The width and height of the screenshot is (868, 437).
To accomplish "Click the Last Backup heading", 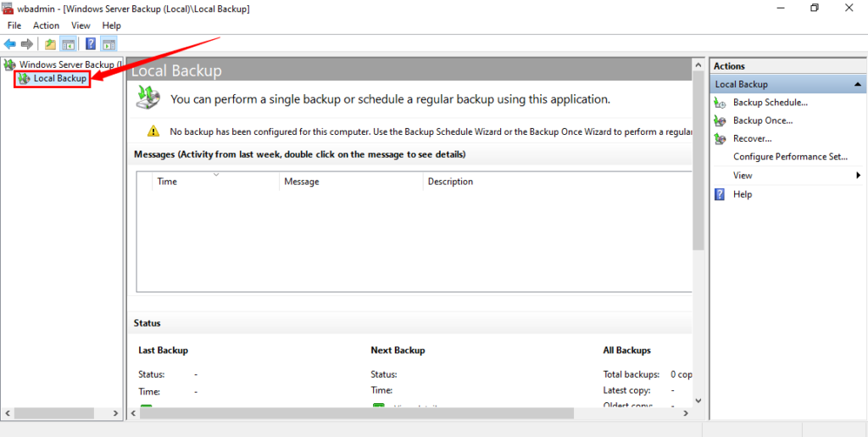I will tap(163, 350).
